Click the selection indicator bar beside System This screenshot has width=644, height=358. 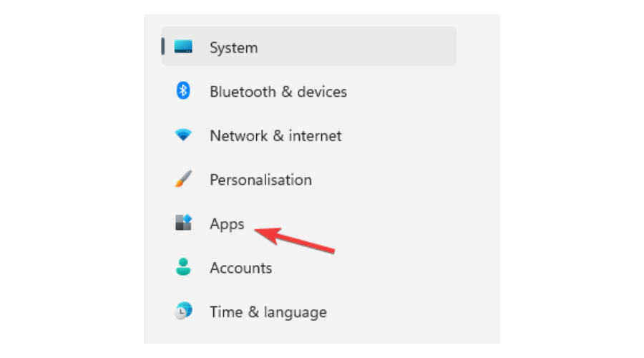(163, 47)
